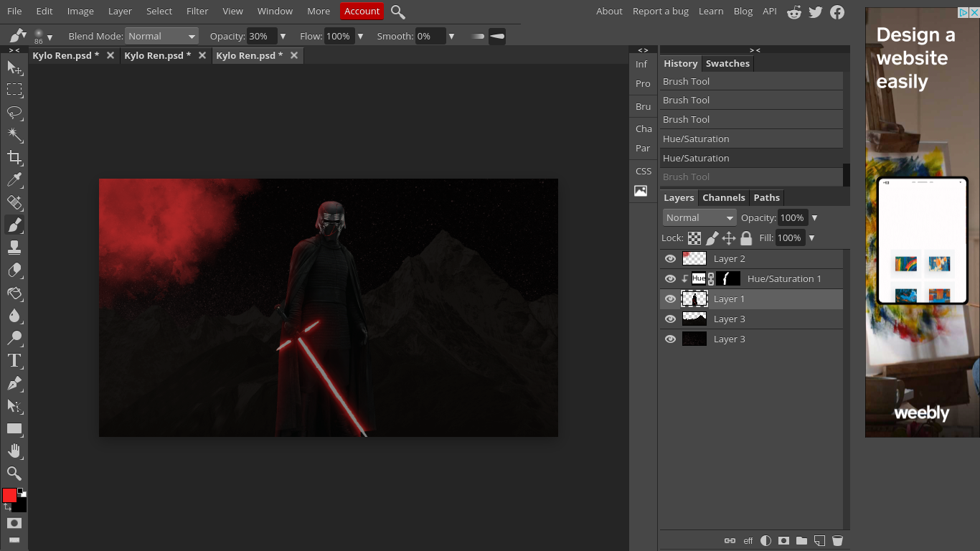Open the Facebook icon link
The height and width of the screenshot is (551, 980).
pos(837,11)
